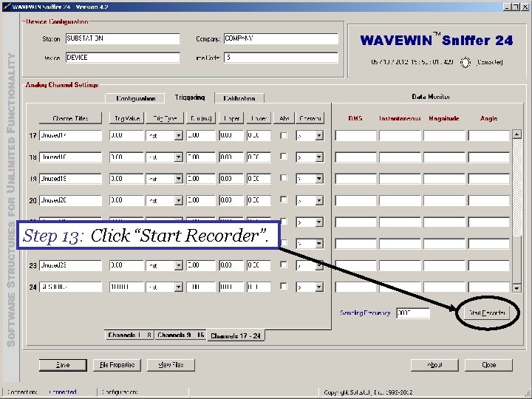
Task: Click the Station field containing SUBSTATION
Action: click(x=123, y=38)
